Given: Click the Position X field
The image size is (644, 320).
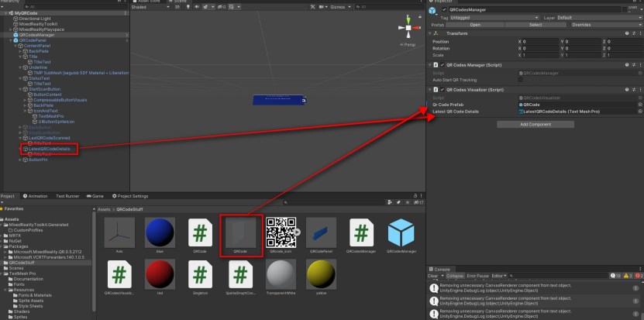Looking at the screenshot, I should (541, 42).
